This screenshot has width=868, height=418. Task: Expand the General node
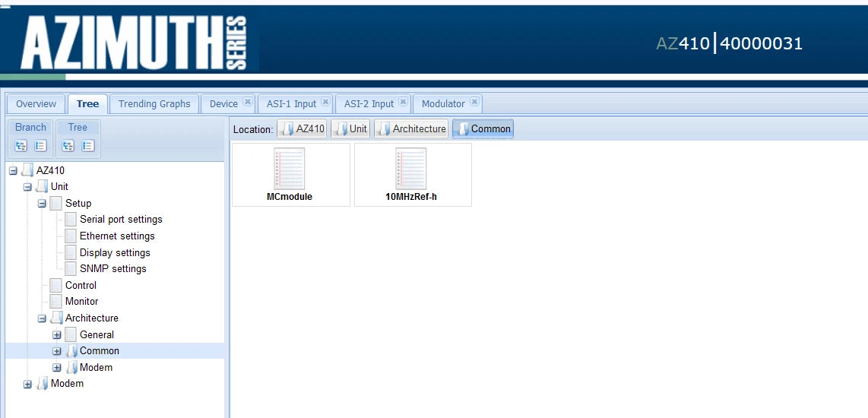(x=56, y=335)
